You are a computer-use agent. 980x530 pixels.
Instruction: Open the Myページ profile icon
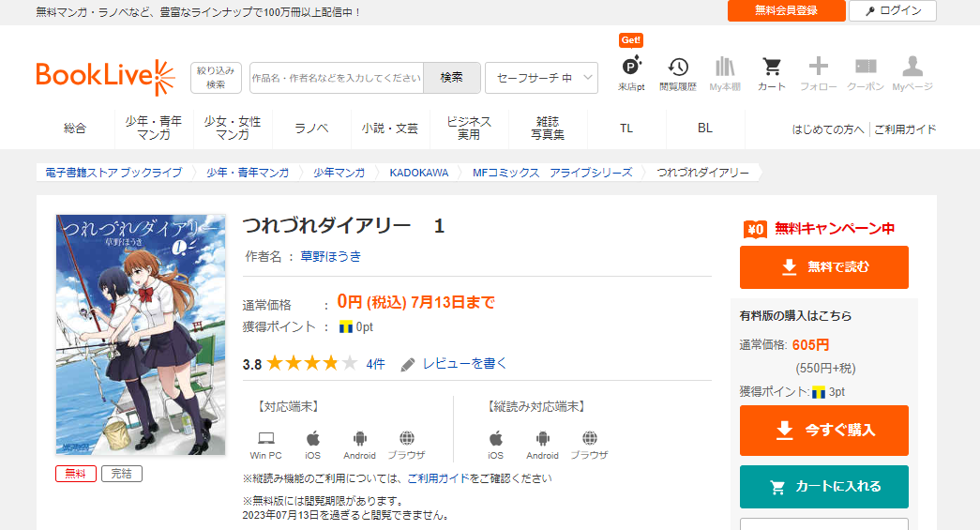pos(912,68)
